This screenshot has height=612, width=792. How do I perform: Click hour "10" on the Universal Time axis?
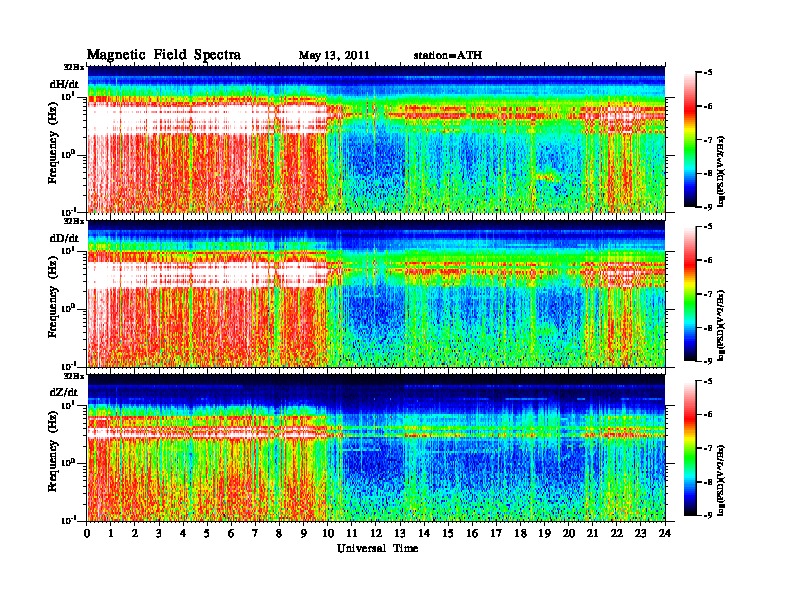(x=328, y=533)
